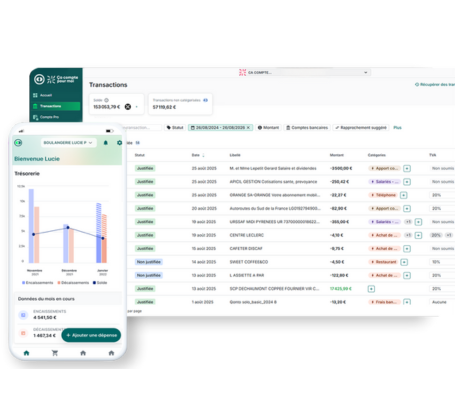Open Aucune TVA field on Qonto row
455x398 pixels.
(442, 302)
